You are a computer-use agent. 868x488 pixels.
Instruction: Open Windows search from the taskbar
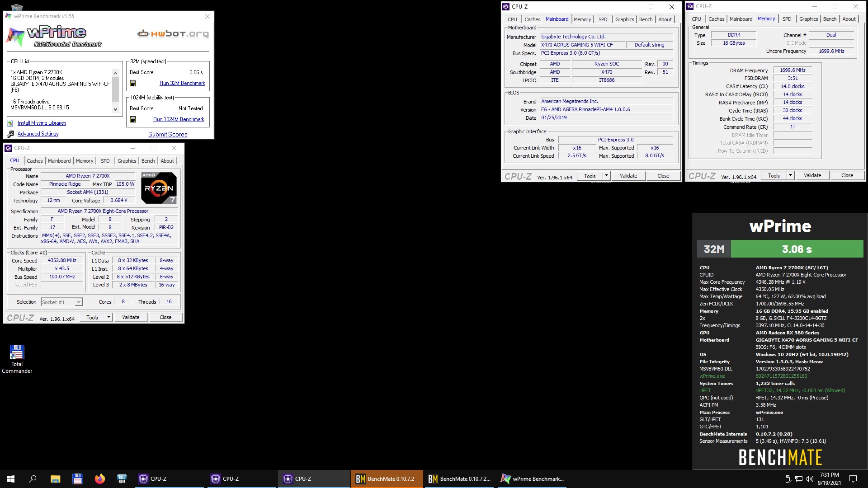tap(33, 479)
